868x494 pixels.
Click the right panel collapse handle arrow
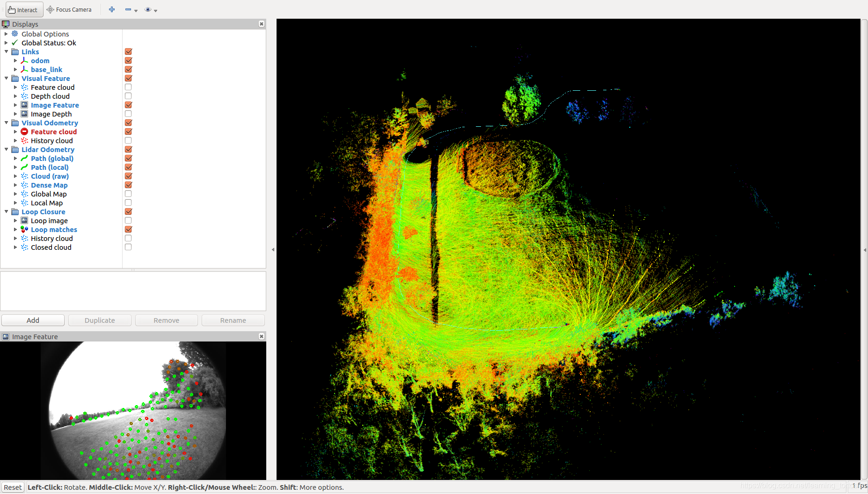coord(865,250)
